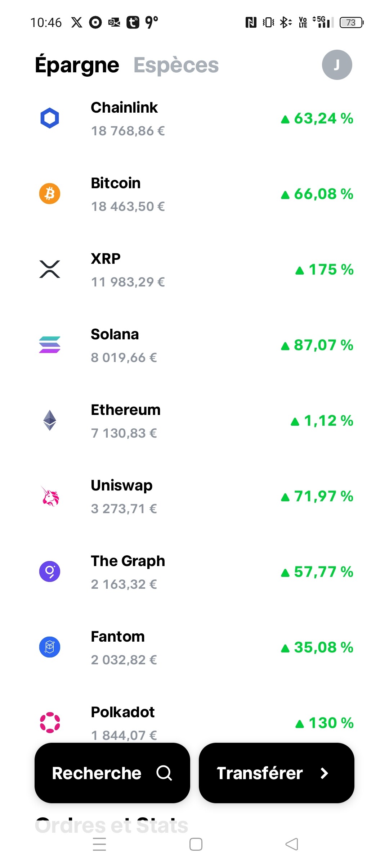Open the recent apps menu lines
The width and height of the screenshot is (389, 868).
point(99,844)
